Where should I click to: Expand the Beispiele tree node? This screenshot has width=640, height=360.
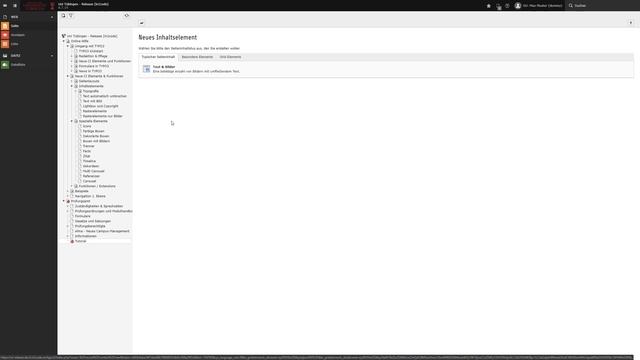(x=68, y=191)
